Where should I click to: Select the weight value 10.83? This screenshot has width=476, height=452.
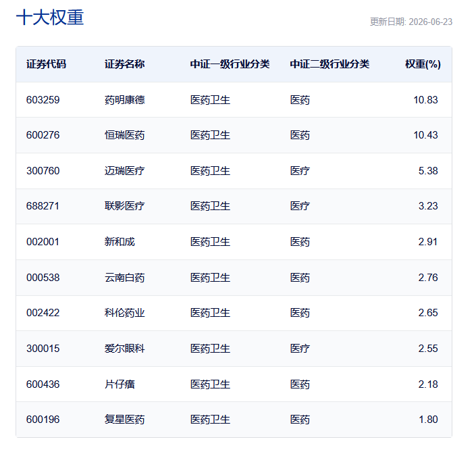click(425, 100)
